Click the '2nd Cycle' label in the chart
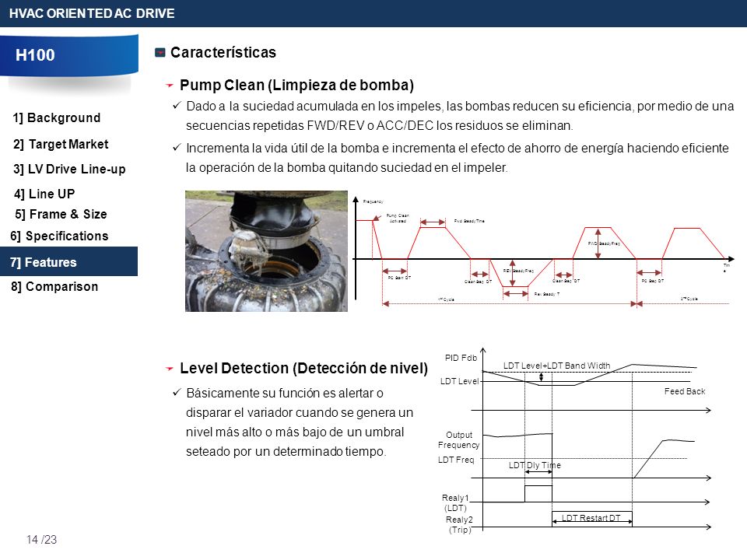 [x=689, y=299]
